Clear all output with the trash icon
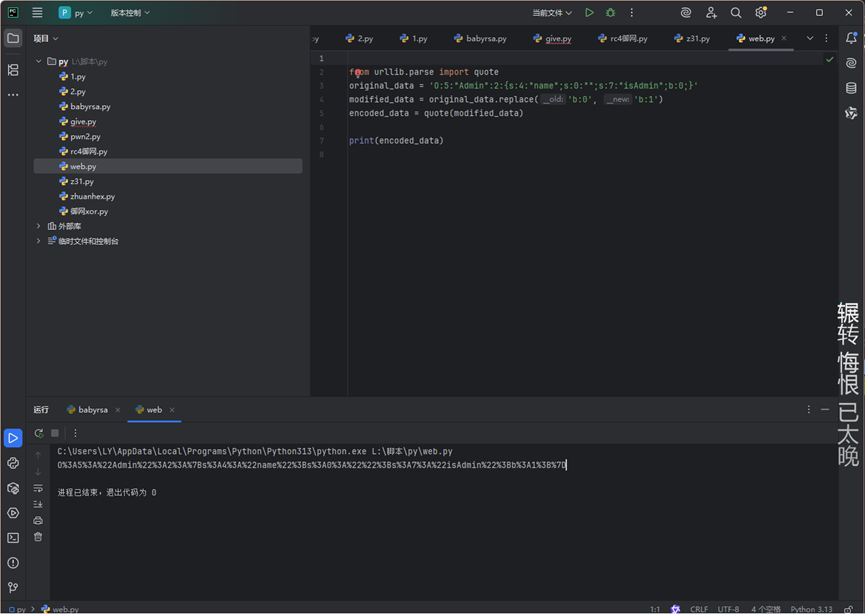This screenshot has width=865, height=614. pyautogui.click(x=38, y=537)
